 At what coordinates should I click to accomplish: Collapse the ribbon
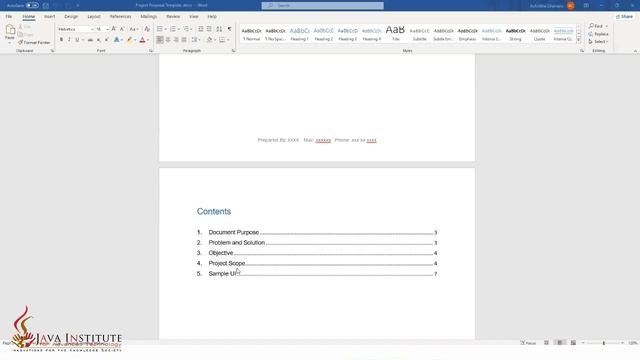(635, 51)
